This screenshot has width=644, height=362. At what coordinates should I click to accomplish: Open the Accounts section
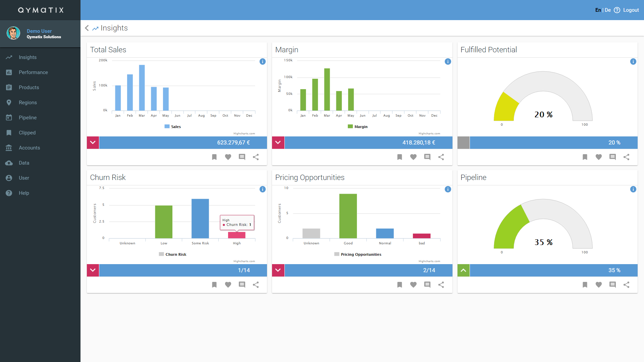pyautogui.click(x=29, y=147)
